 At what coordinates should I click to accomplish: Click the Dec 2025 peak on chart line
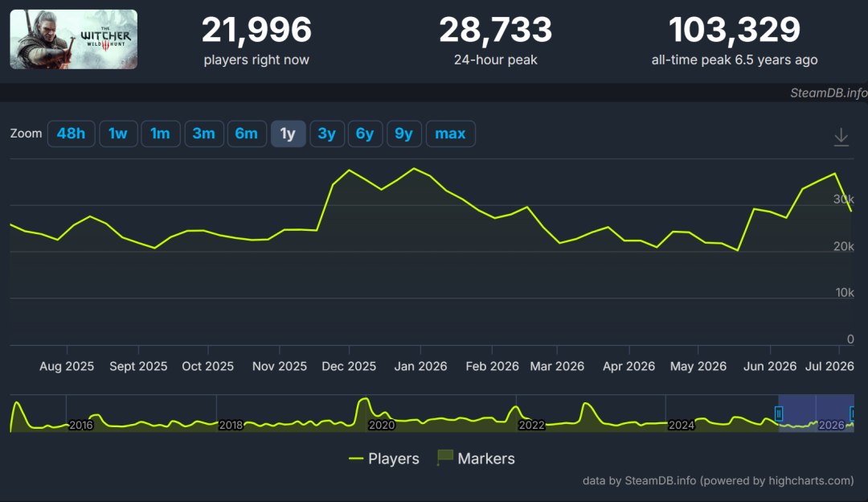coord(349,170)
